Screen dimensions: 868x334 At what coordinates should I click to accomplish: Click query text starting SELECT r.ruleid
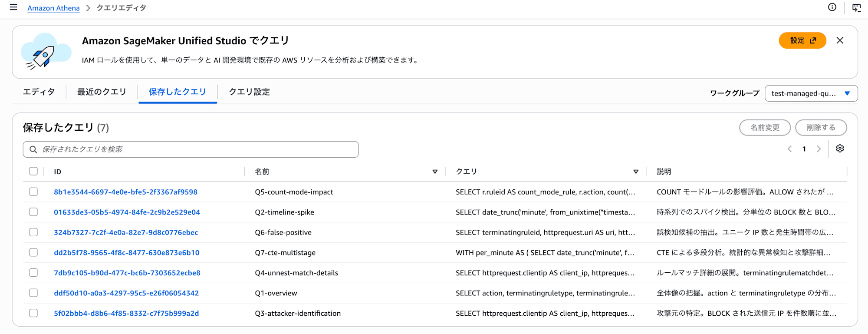pyautogui.click(x=545, y=192)
